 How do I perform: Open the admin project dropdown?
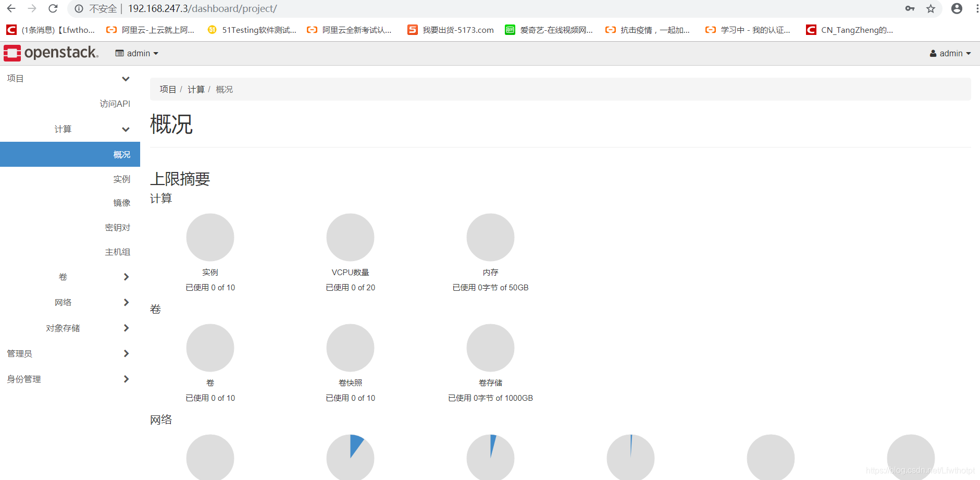(137, 53)
